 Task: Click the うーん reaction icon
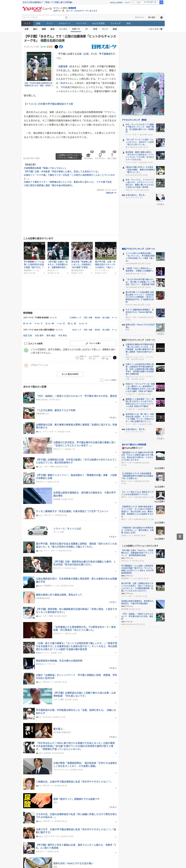pyautogui.click(x=104, y=357)
